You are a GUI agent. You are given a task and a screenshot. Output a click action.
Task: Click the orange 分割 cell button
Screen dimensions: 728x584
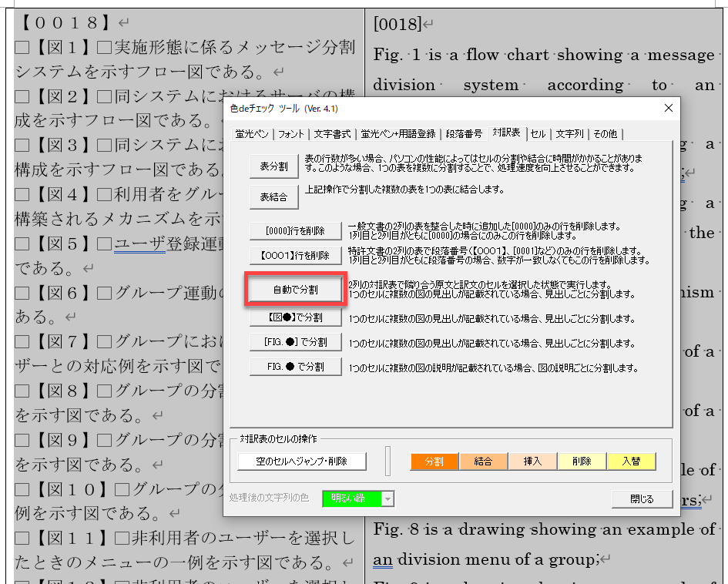434,461
